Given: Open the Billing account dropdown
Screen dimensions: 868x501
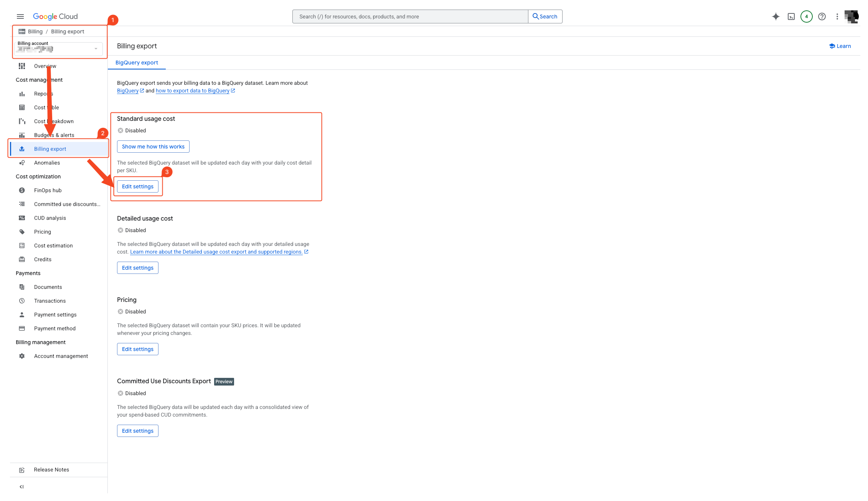Looking at the screenshot, I should tap(58, 48).
